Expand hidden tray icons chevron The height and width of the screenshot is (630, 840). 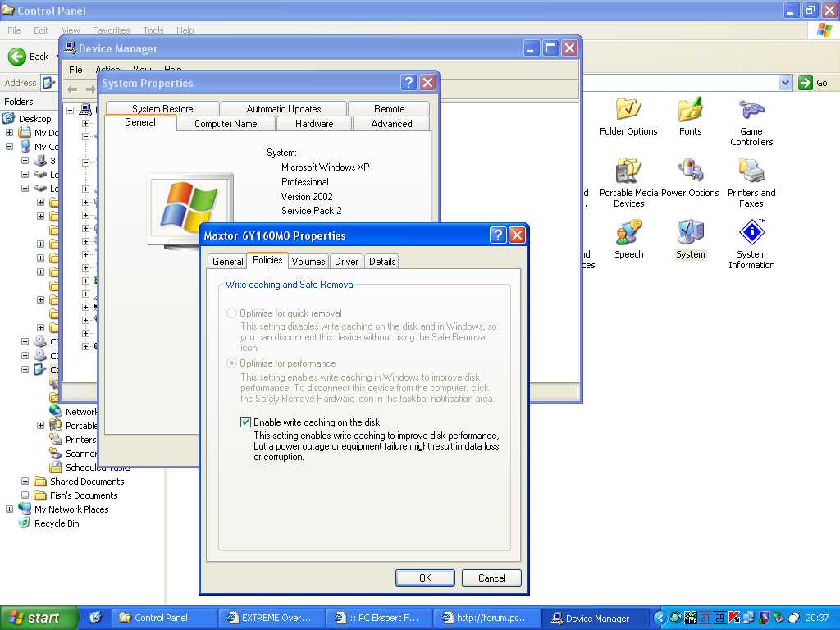660,618
